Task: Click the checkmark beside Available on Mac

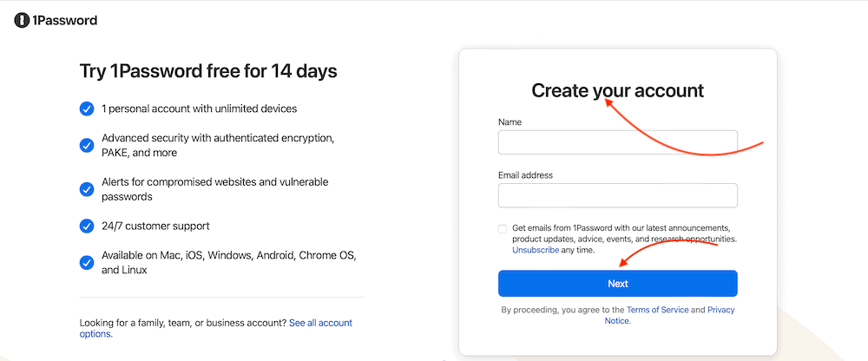Action: click(87, 262)
